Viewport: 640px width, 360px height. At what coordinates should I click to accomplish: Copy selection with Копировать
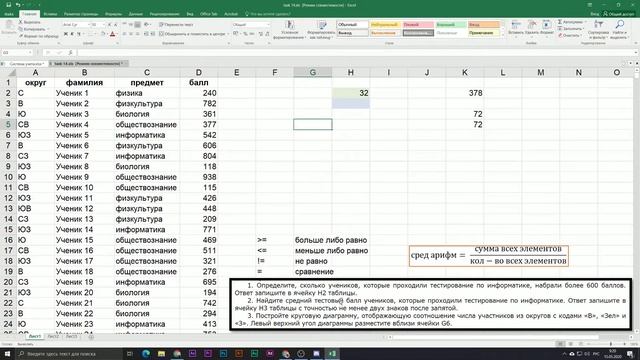tap(32, 29)
